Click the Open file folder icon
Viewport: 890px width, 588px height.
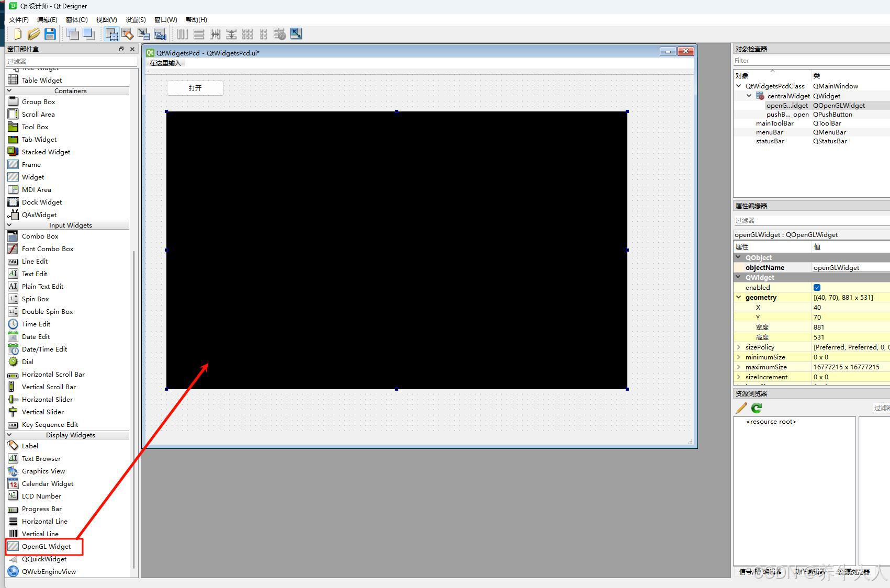tap(34, 34)
